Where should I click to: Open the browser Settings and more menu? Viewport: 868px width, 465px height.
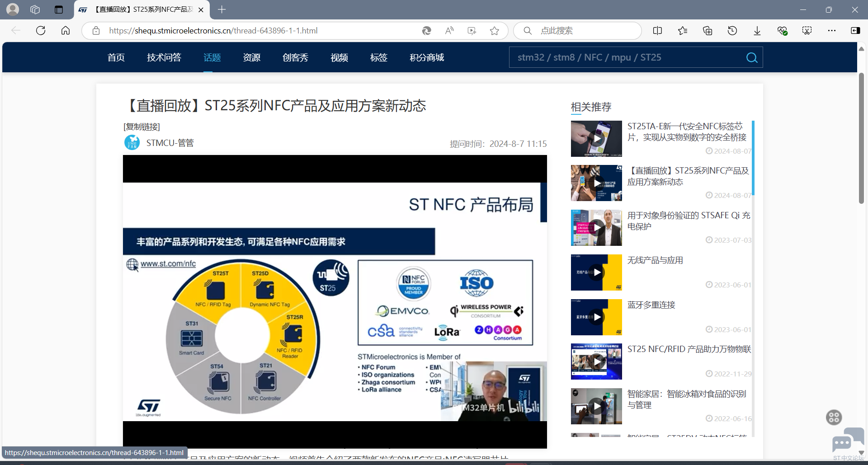pyautogui.click(x=832, y=30)
